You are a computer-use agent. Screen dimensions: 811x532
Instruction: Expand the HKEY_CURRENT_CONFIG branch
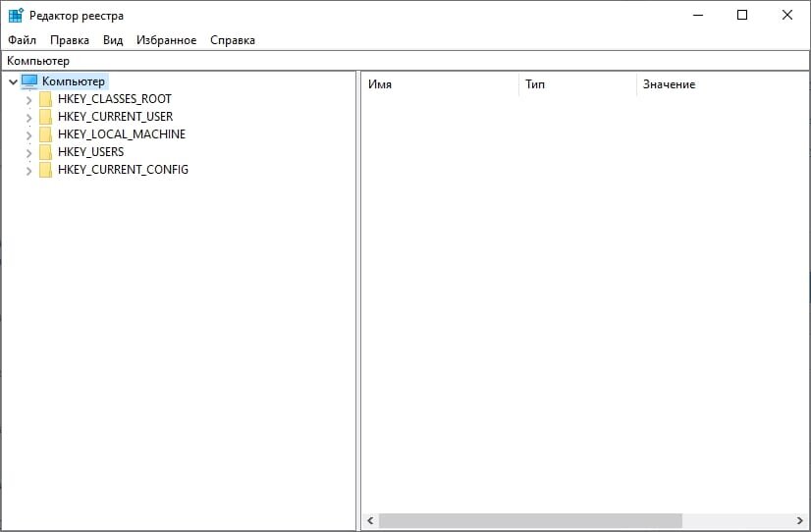29,170
